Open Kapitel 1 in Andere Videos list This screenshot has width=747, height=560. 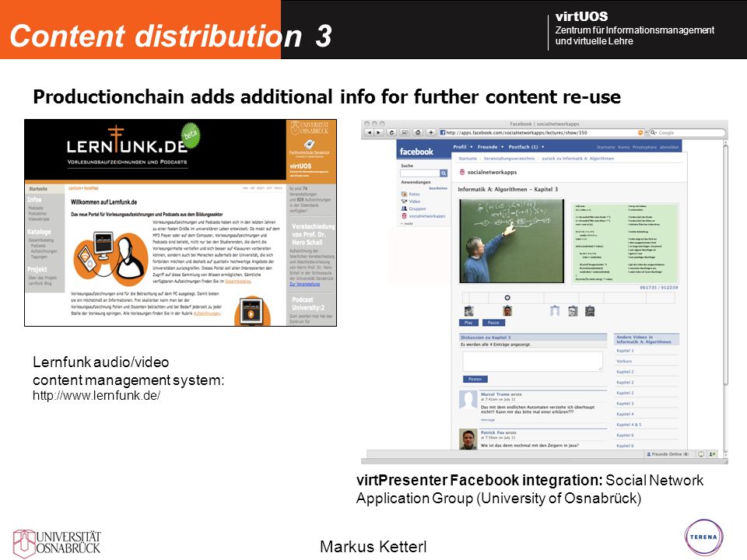click(x=625, y=351)
